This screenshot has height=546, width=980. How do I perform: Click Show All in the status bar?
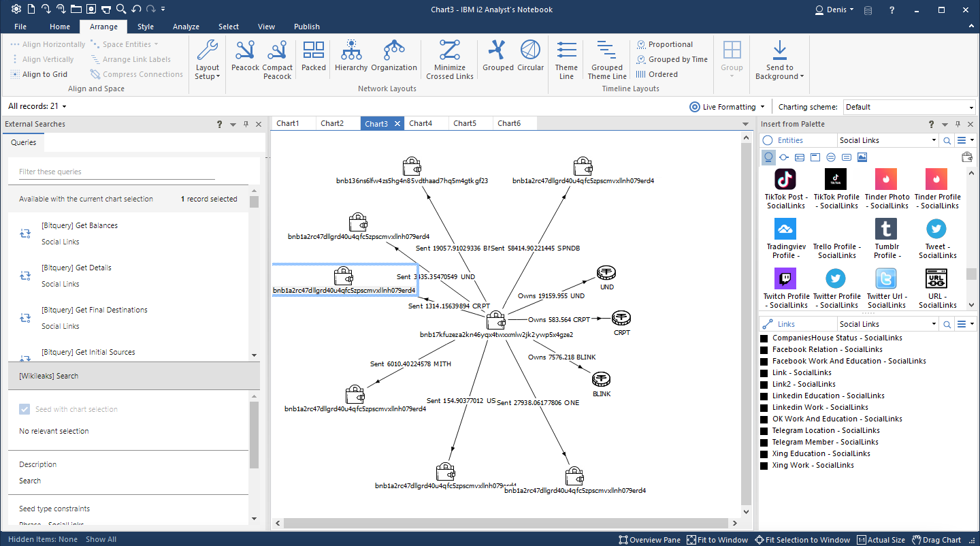click(x=101, y=539)
